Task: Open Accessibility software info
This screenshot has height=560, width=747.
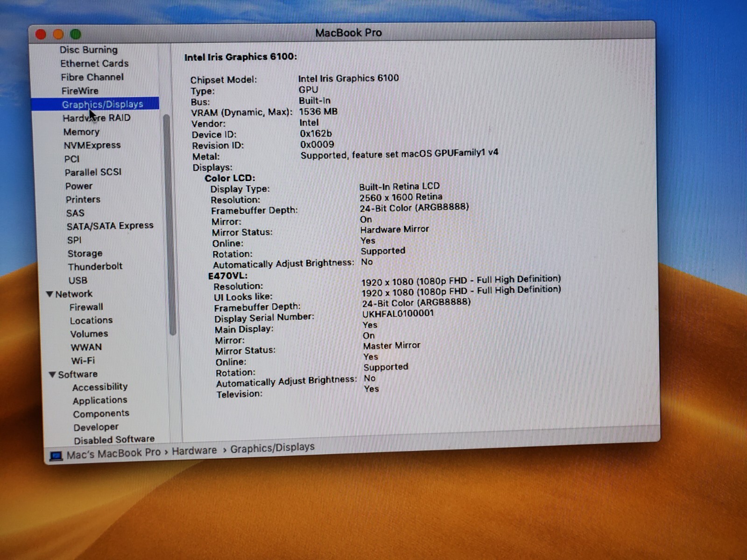Action: (100, 387)
